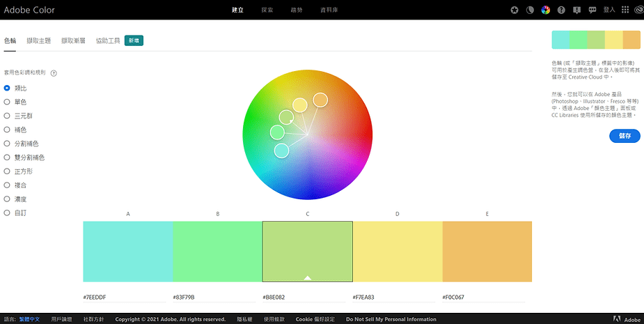The width and height of the screenshot is (644, 324).
Task: Click the cyan handle on color wheel
Action: point(281,151)
